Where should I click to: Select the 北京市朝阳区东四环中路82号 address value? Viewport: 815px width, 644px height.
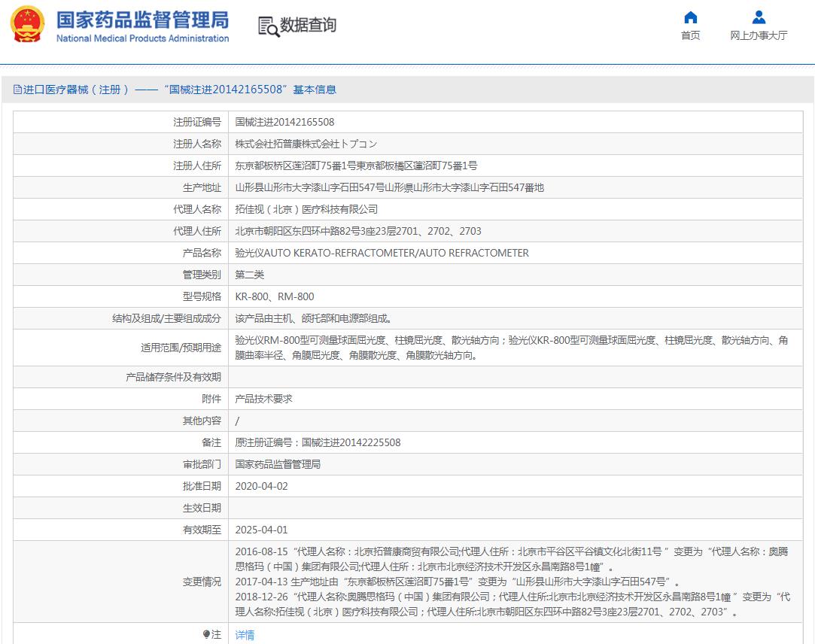pos(358,231)
